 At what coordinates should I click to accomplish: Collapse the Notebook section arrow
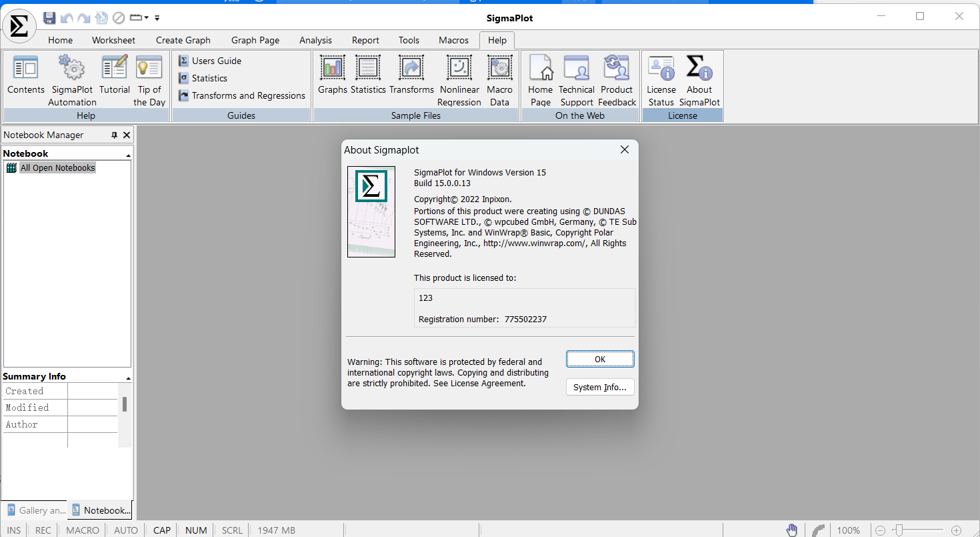(128, 155)
